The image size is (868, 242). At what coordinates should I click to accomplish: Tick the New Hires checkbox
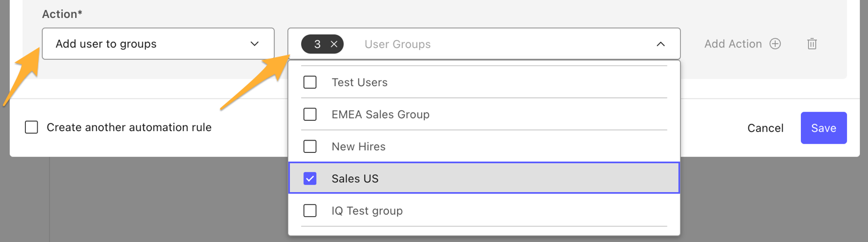click(x=310, y=146)
